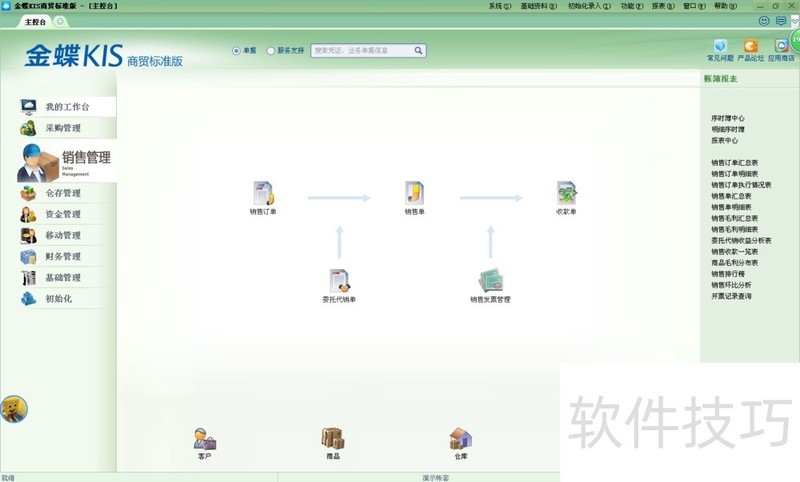The width and height of the screenshot is (800, 482).
Task: Click the 演示帐套 status bar text
Action: 436,478
